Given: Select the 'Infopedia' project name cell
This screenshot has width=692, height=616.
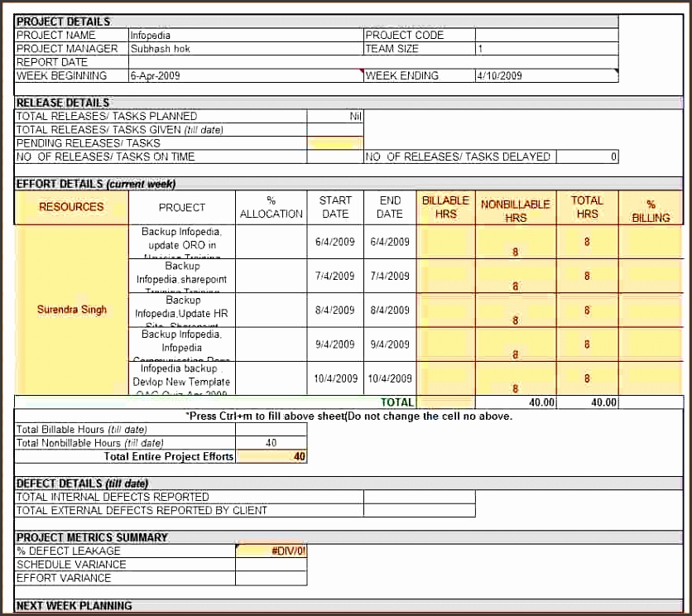Looking at the screenshot, I should click(246, 35).
